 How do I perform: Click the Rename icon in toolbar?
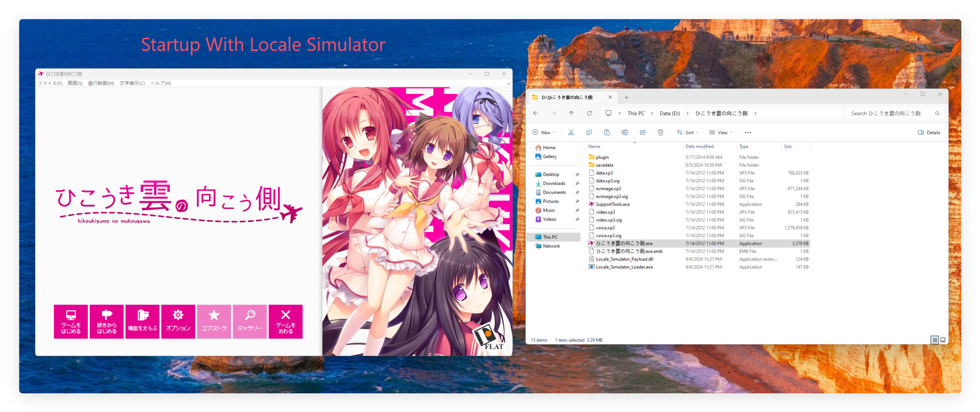[624, 132]
